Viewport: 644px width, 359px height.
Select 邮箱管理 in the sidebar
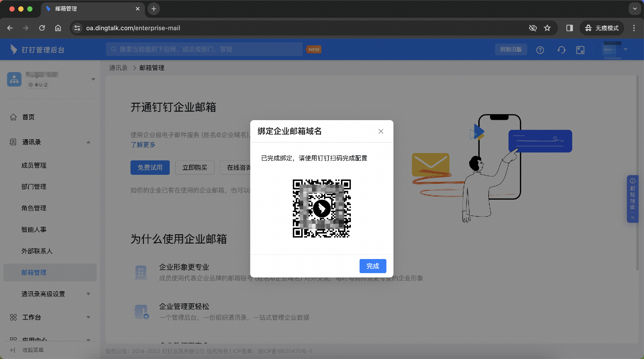coord(50,272)
